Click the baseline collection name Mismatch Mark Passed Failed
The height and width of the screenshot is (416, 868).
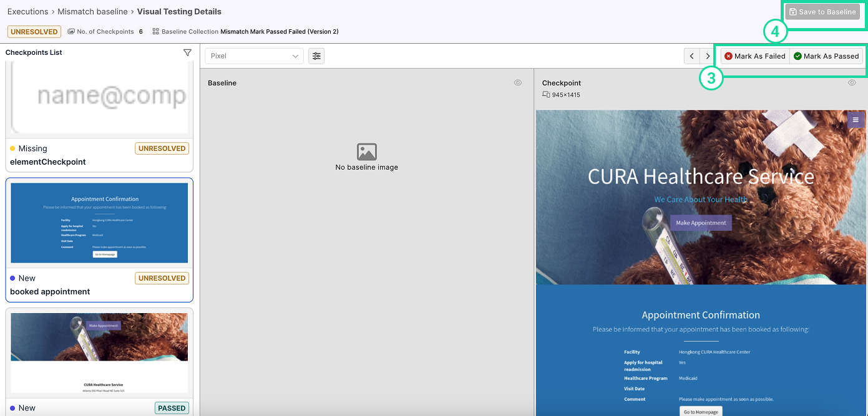(x=280, y=32)
